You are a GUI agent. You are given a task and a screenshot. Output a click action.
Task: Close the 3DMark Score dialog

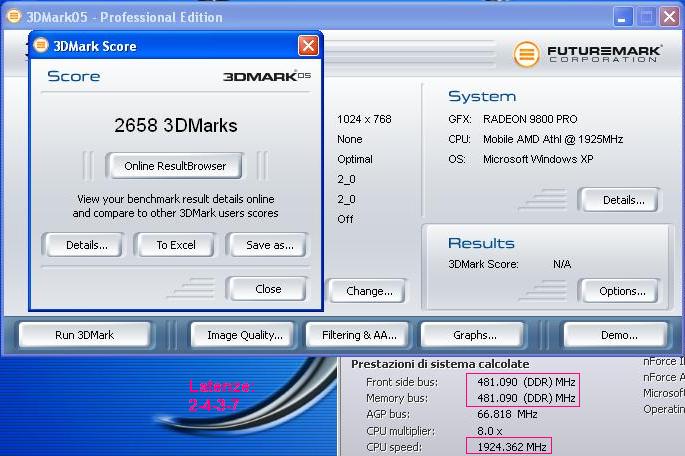point(308,45)
